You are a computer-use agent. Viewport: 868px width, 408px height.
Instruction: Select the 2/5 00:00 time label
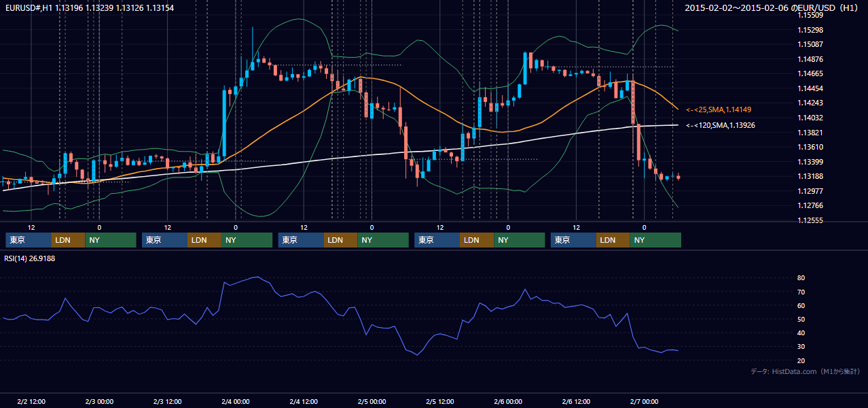[x=372, y=401]
